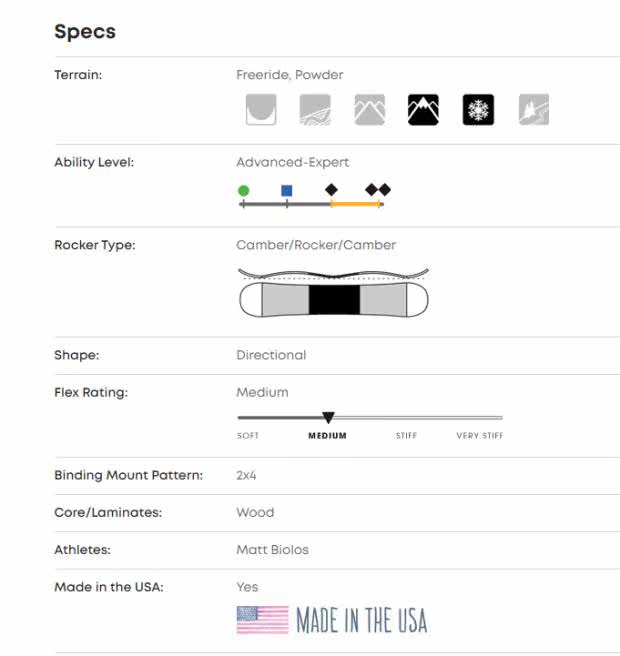Click the Matt Biolos athlete name
This screenshot has height=656, width=620.
click(x=272, y=549)
